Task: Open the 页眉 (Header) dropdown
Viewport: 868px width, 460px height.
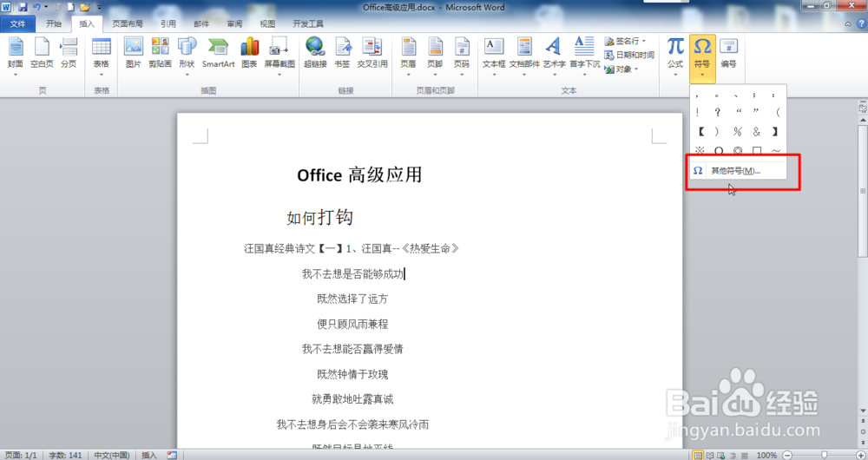Action: [x=409, y=57]
